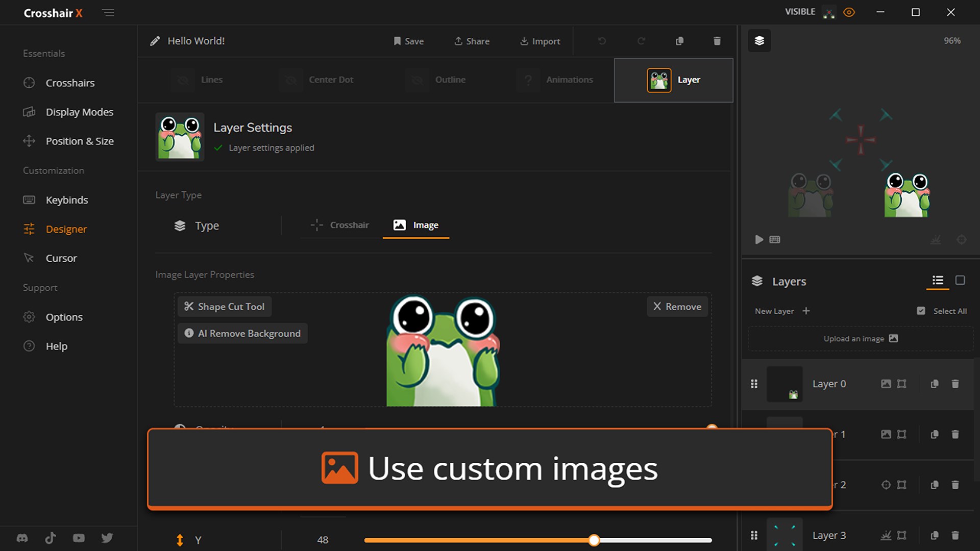Adjust the Y position slider

tap(594, 540)
